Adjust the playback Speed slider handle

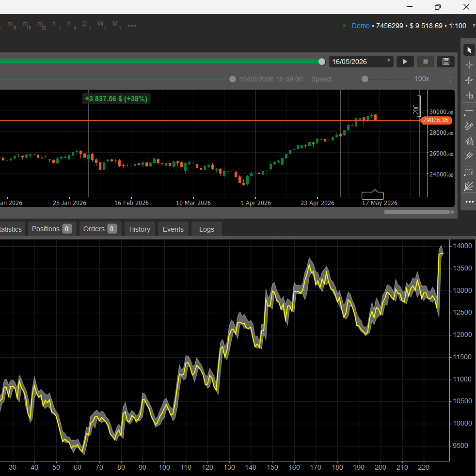pos(365,79)
